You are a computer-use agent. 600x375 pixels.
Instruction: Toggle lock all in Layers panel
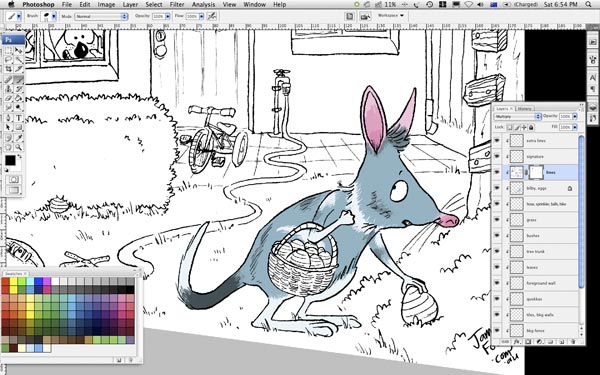(531, 127)
